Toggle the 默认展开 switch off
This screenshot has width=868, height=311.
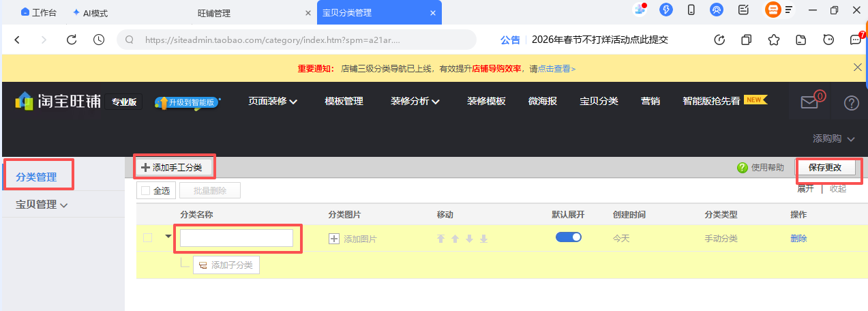568,237
